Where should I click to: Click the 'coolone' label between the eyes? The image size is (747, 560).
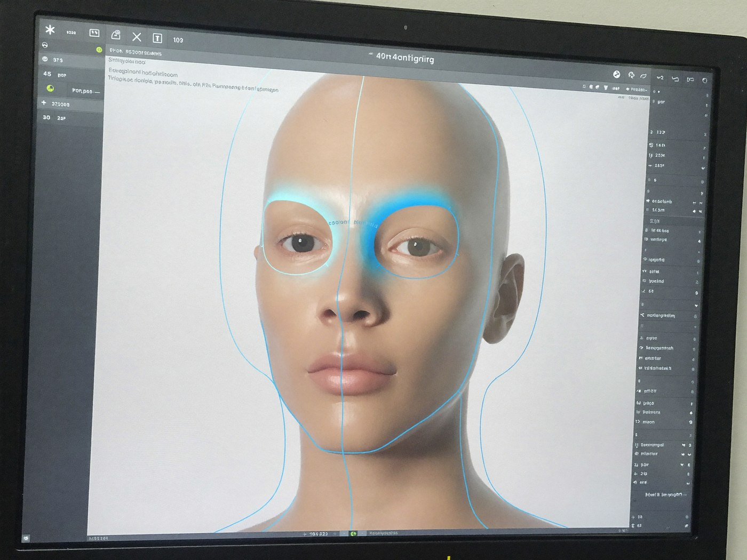click(x=339, y=222)
